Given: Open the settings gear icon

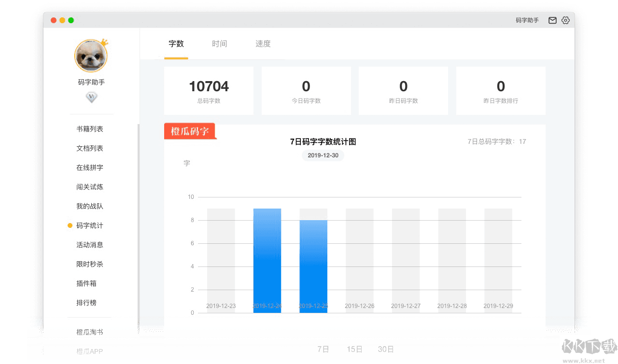Looking at the screenshot, I should [x=565, y=20].
